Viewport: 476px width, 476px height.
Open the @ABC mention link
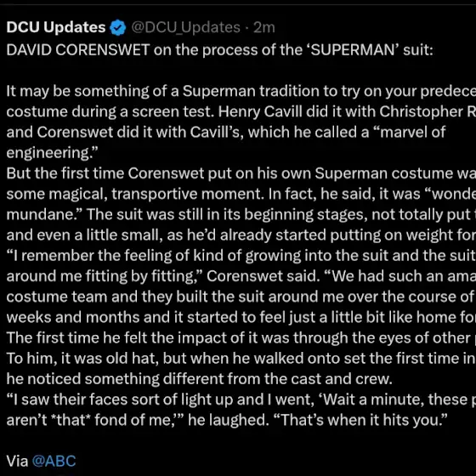54,461
